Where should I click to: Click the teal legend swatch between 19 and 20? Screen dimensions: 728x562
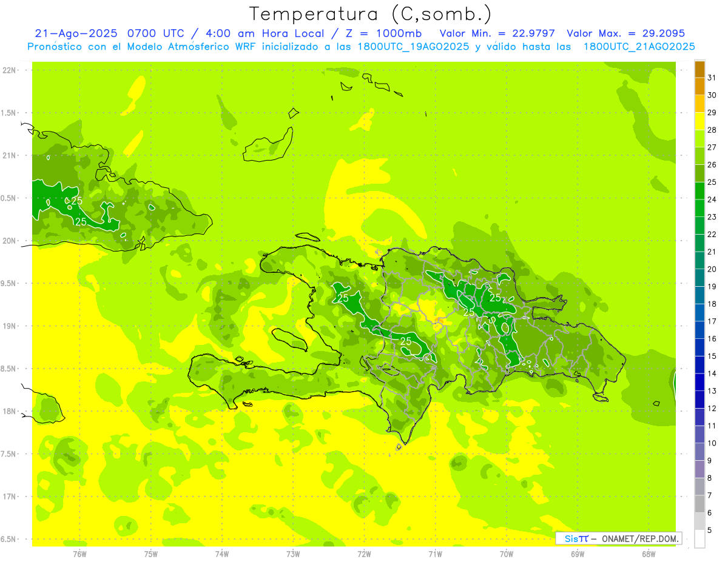pyautogui.click(x=699, y=278)
